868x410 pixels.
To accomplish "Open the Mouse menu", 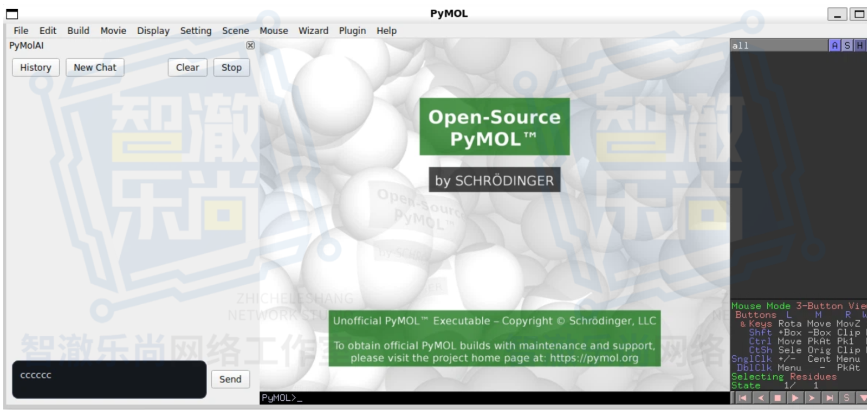I will click(274, 31).
